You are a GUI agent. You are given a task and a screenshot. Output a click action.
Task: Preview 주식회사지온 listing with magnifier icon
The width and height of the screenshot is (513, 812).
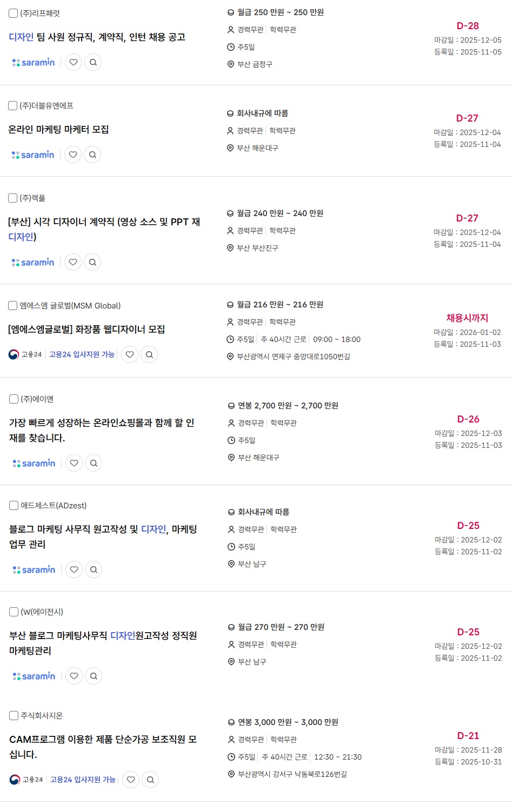pos(150,780)
